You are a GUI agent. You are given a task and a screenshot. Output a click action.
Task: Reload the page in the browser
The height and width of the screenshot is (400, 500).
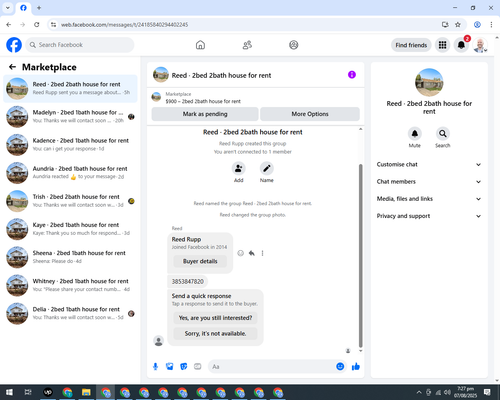tap(37, 25)
